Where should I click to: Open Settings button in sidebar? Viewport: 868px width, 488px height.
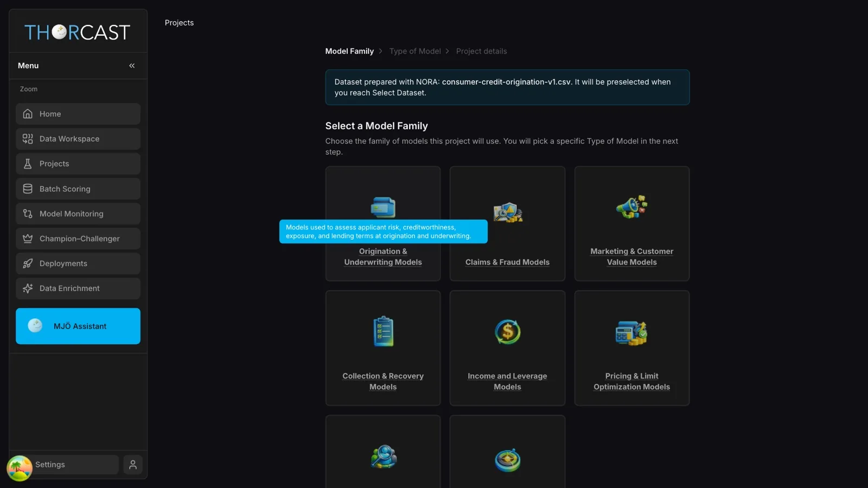coord(71,465)
